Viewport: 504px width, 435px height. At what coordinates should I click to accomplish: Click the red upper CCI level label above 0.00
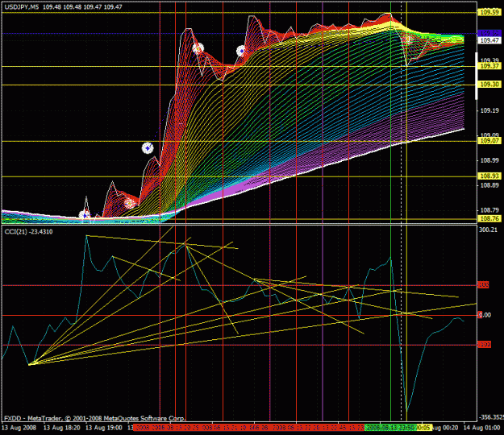[x=484, y=285]
